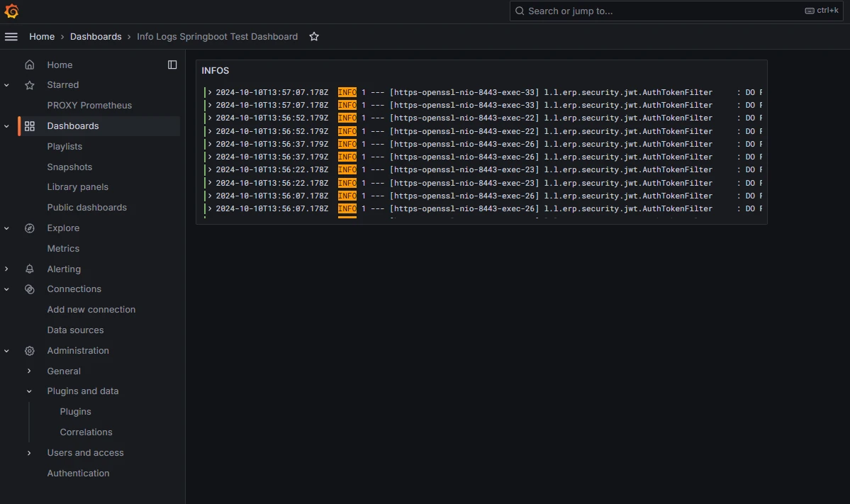The width and height of the screenshot is (850, 504).
Task: Select Correlations in the sidebar menu
Action: coord(86,432)
